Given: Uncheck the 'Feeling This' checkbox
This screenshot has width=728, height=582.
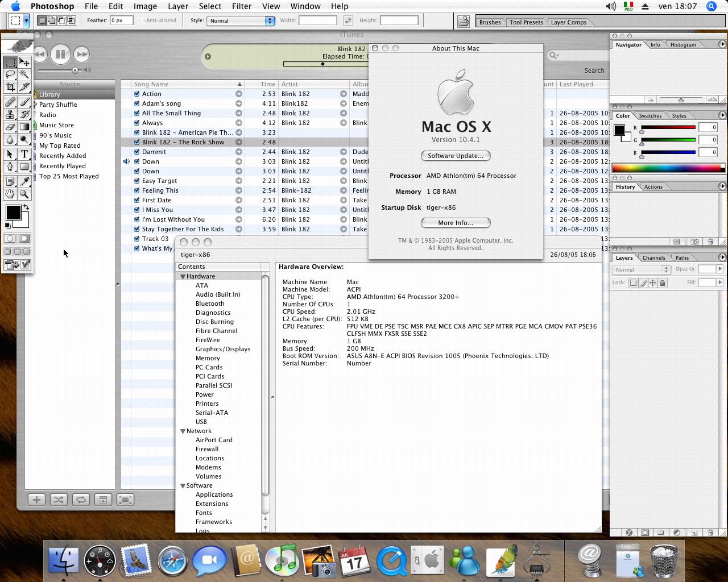Looking at the screenshot, I should [137, 190].
